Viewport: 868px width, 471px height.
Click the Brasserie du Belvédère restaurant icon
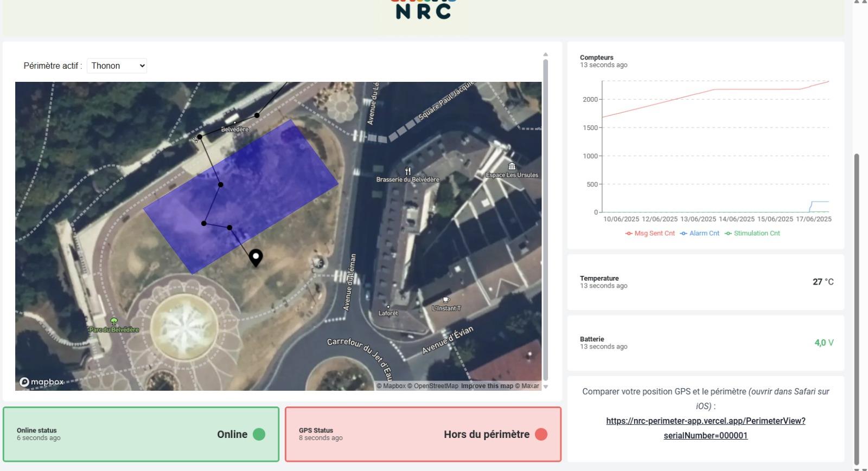(408, 171)
